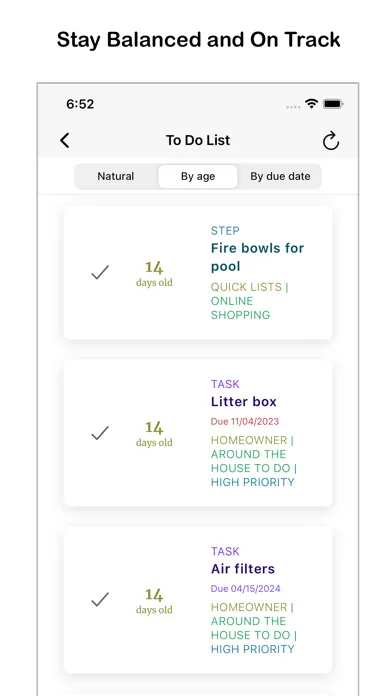Refresh the To Do List

(331, 141)
